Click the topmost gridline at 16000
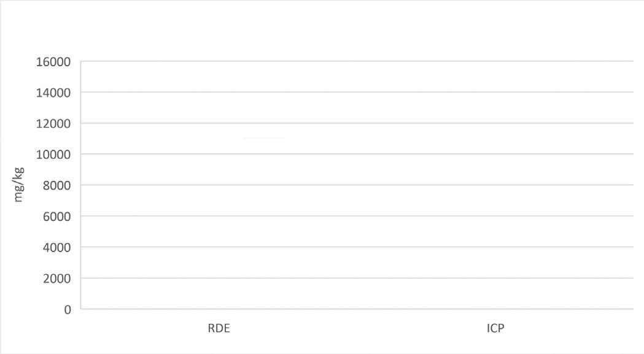This screenshot has height=354, width=644. click(x=356, y=61)
